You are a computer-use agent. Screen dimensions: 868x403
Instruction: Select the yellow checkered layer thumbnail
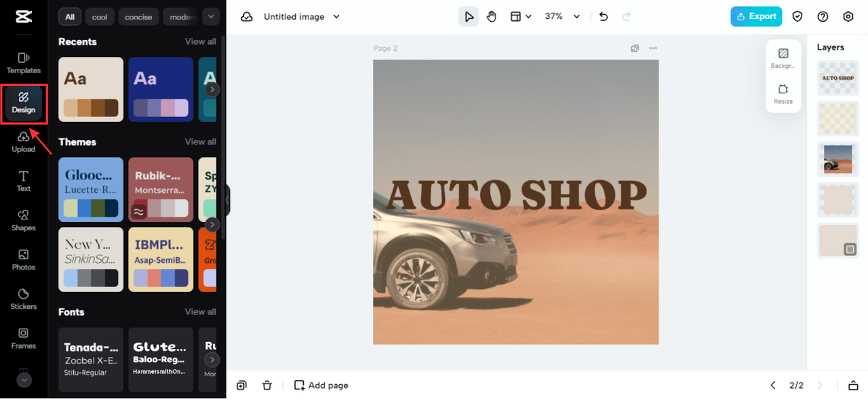(838, 119)
